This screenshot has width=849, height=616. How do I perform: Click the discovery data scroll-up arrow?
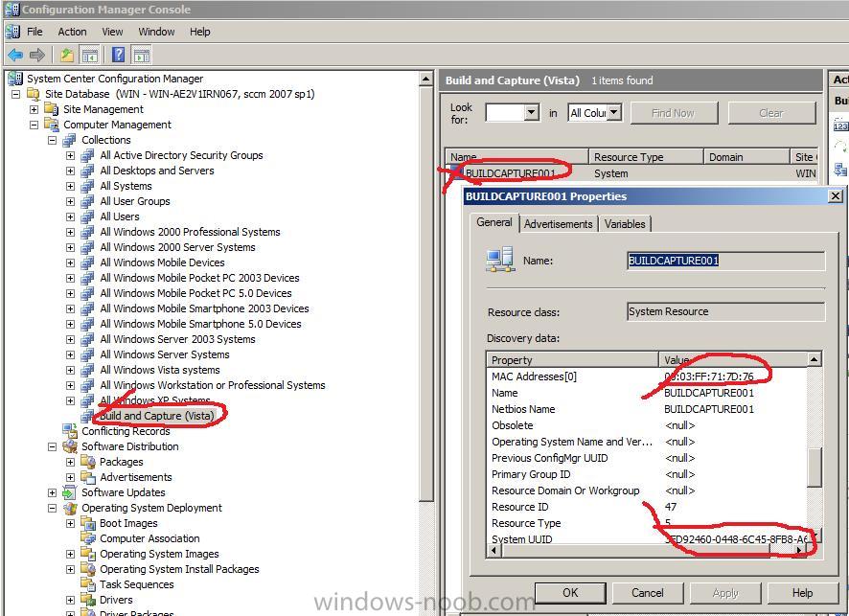[814, 359]
